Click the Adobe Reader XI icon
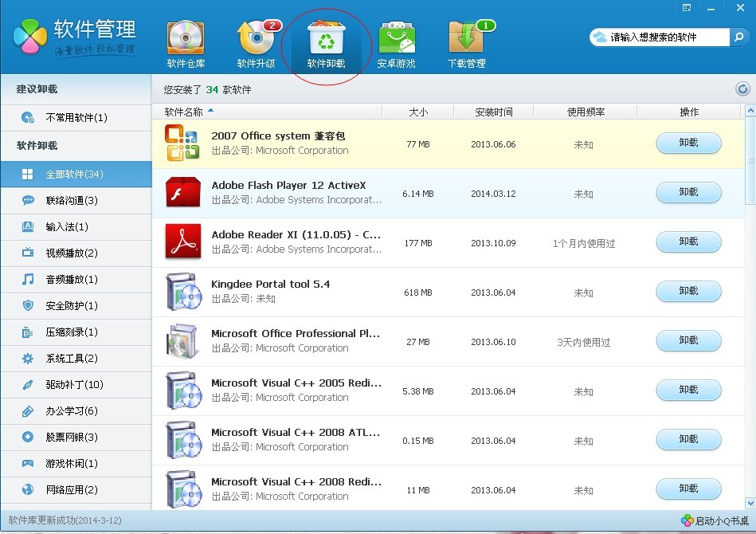 [182, 241]
